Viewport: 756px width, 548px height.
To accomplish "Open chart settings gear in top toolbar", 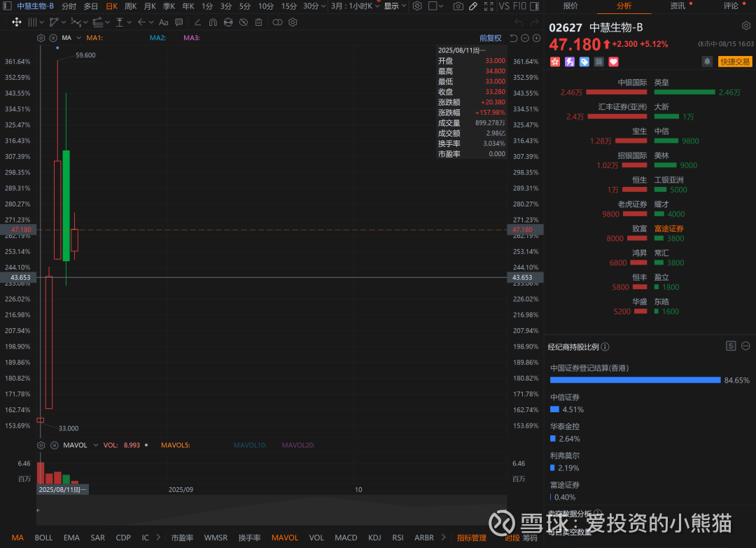I will pyautogui.click(x=417, y=6).
